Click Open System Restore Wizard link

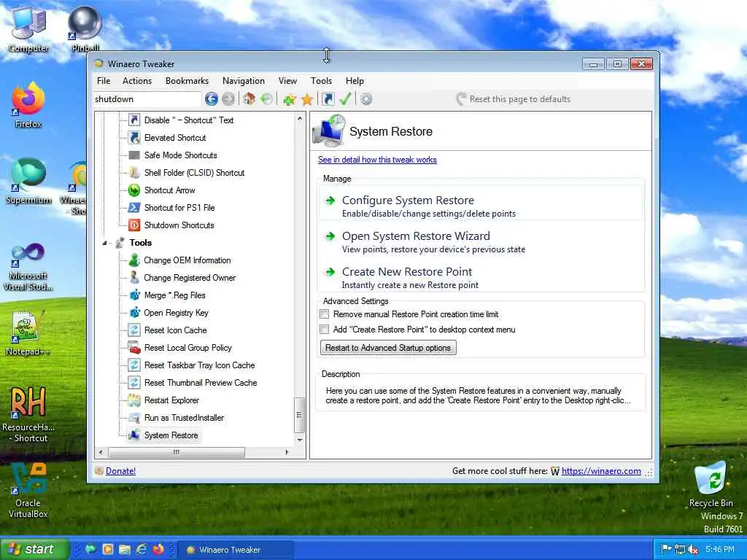click(x=416, y=236)
